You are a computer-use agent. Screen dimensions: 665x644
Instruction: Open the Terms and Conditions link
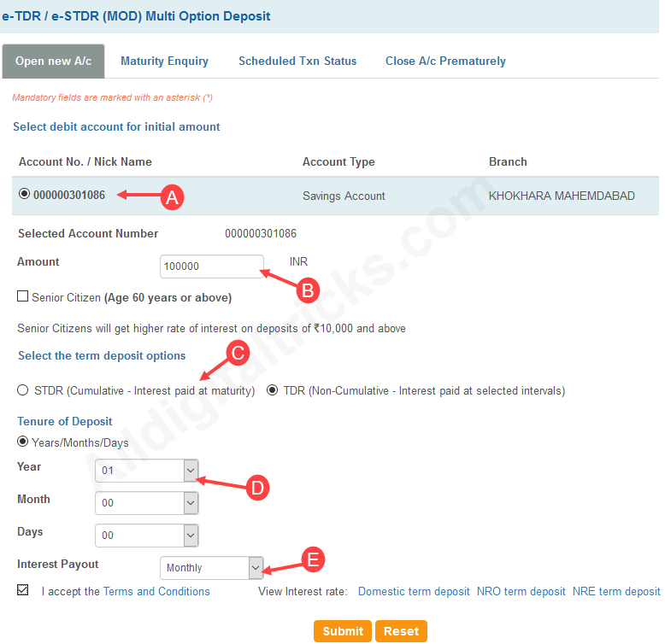(156, 591)
